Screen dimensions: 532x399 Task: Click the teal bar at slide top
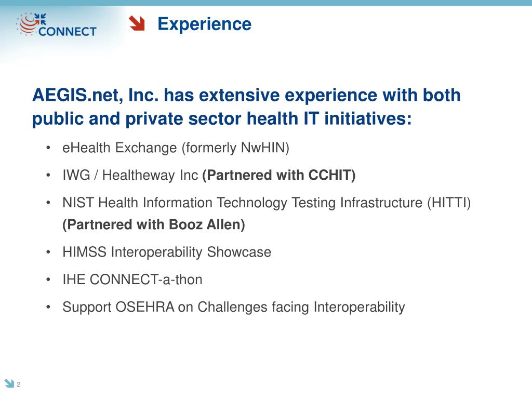pyautogui.click(x=266, y=3)
